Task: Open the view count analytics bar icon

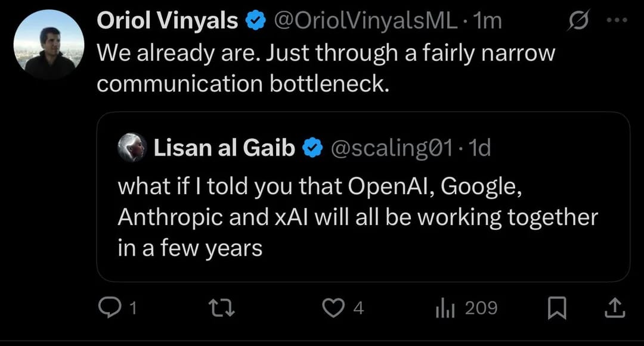Action: pyautogui.click(x=445, y=308)
